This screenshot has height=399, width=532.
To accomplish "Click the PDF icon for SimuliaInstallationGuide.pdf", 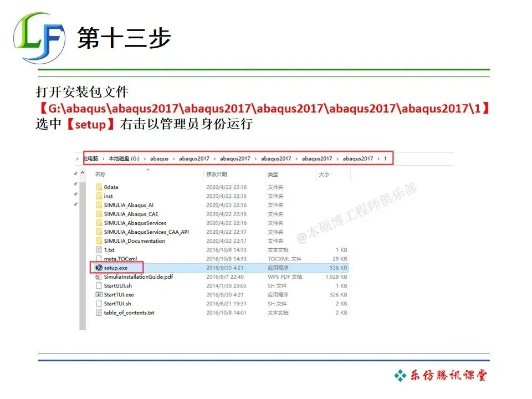I will coord(99,277).
